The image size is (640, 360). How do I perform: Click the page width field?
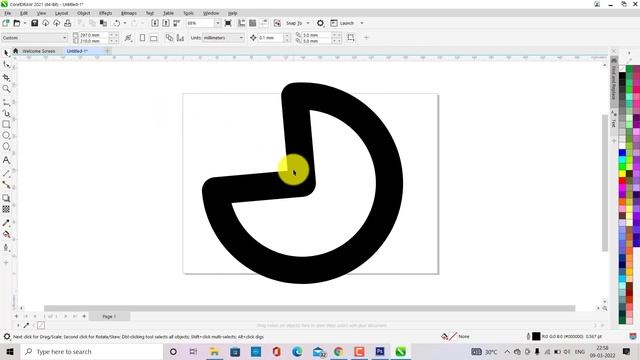pos(93,35)
